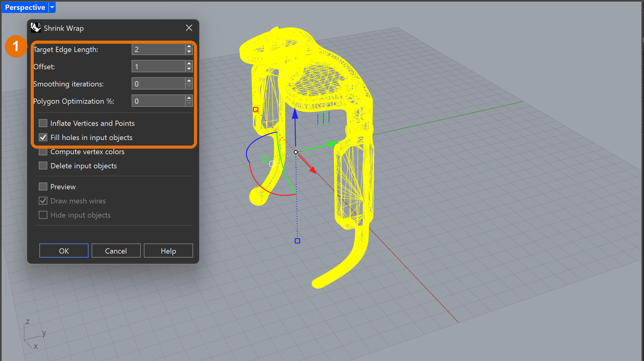Uncheck Fill holes in input objects
The width and height of the screenshot is (644, 361).
point(43,137)
